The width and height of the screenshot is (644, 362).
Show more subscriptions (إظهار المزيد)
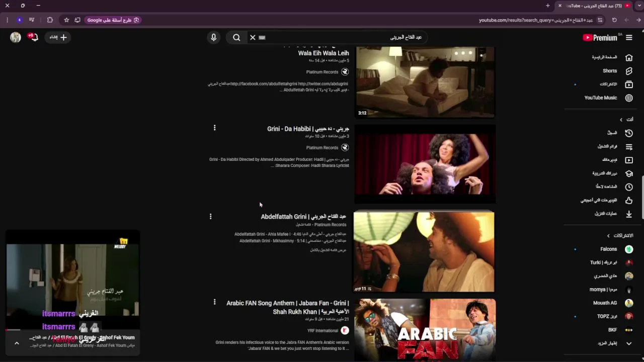pyautogui.click(x=614, y=343)
